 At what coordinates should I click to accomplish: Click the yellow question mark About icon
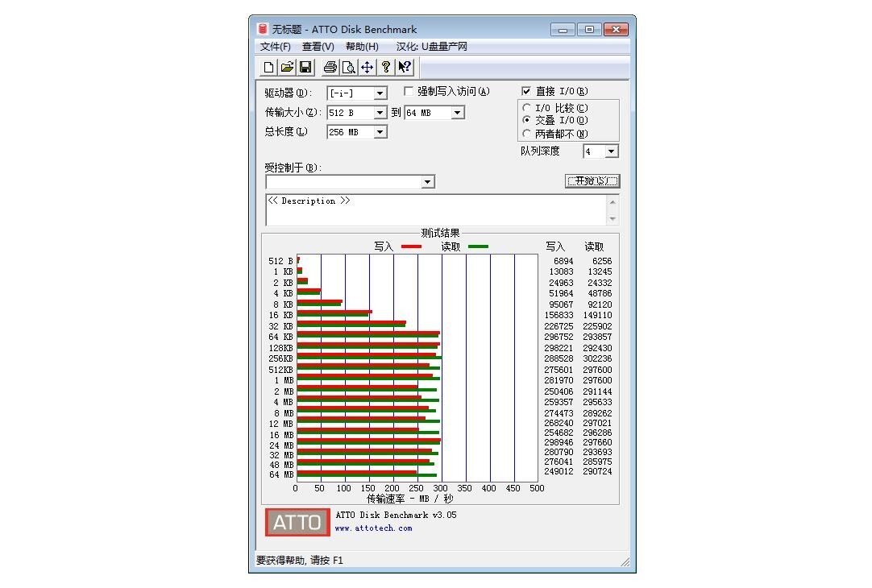tap(385, 67)
